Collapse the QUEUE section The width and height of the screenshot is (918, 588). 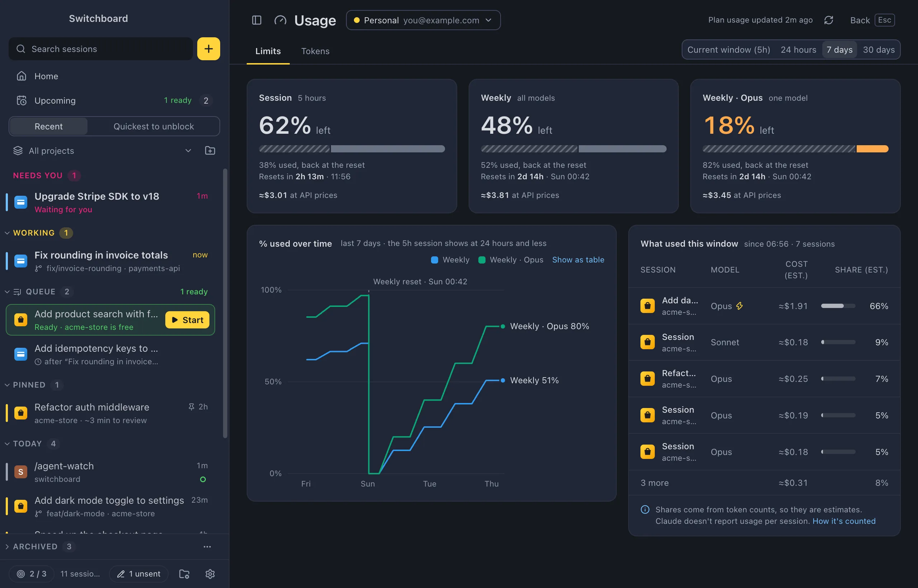coord(7,292)
